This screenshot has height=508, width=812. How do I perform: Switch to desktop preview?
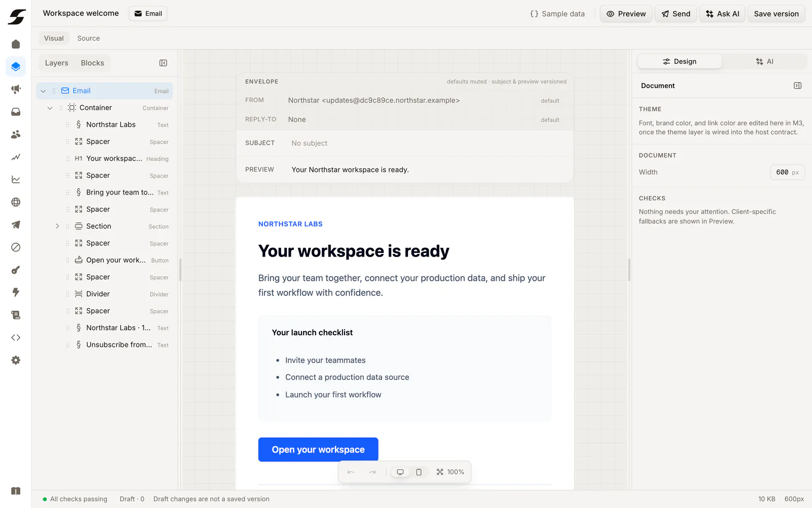(400, 472)
